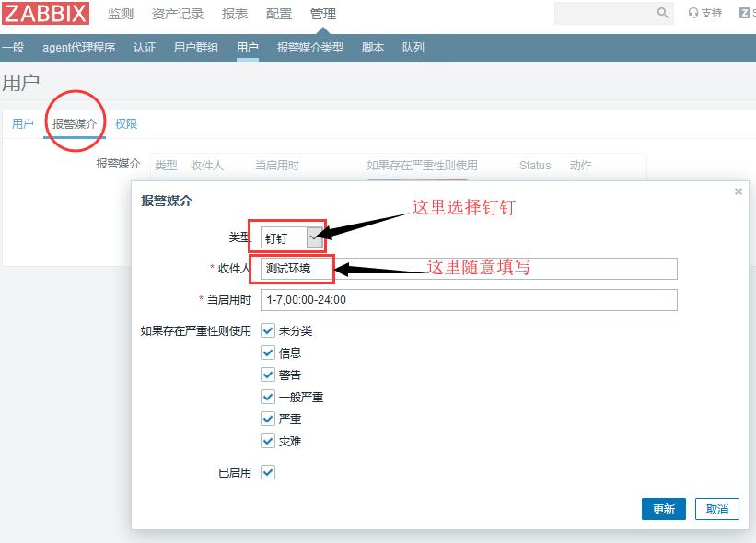Open the 监测 menu

pyautogui.click(x=120, y=14)
